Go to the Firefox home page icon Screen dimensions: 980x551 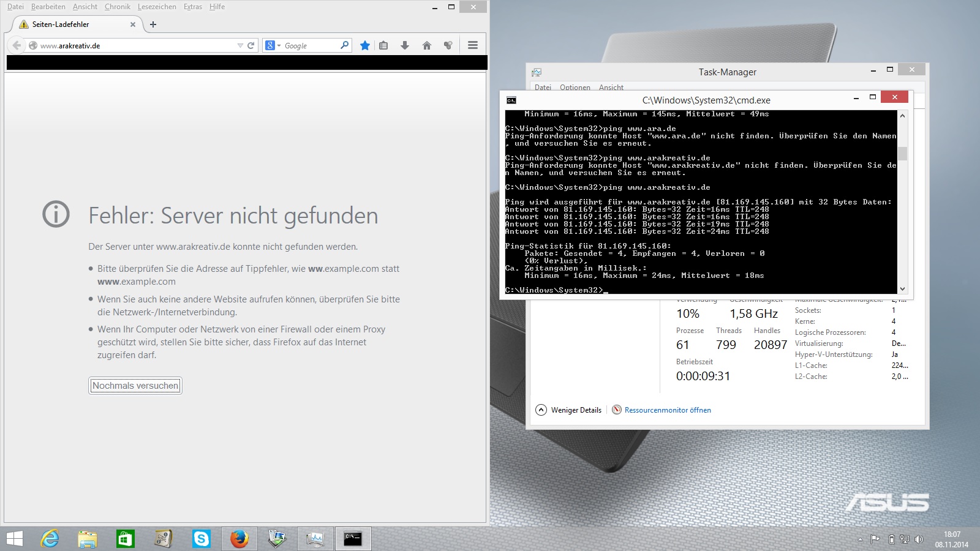click(x=427, y=45)
